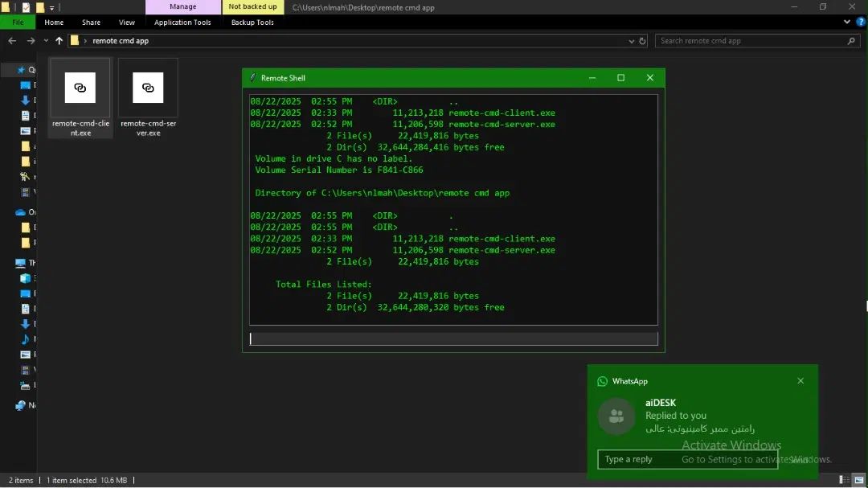The width and height of the screenshot is (868, 488).
Task: Switch to the Home ribbon tab
Action: click(x=54, y=23)
